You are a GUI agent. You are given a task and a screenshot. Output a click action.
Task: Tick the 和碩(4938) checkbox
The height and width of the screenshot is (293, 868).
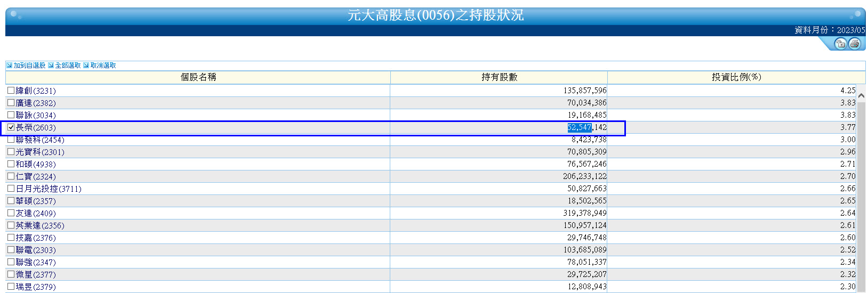[11, 164]
